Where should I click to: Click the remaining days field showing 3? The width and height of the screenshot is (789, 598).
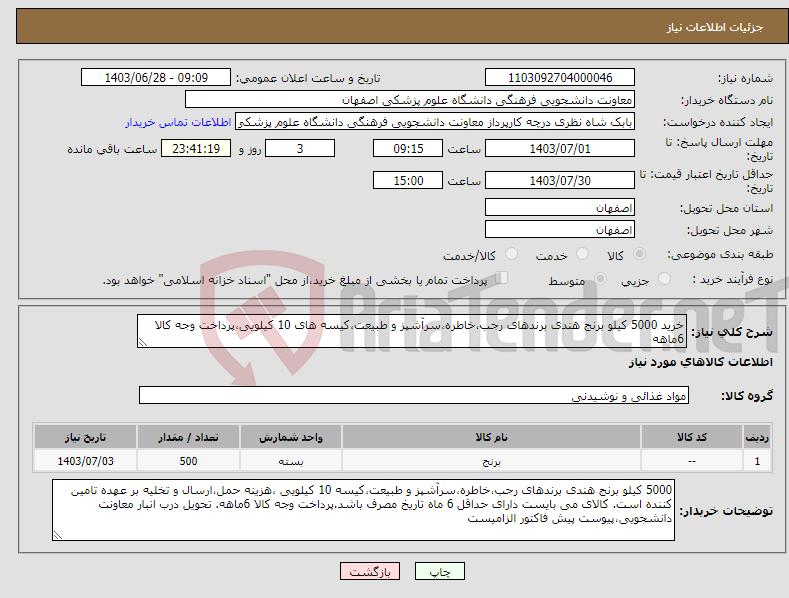tap(300, 148)
